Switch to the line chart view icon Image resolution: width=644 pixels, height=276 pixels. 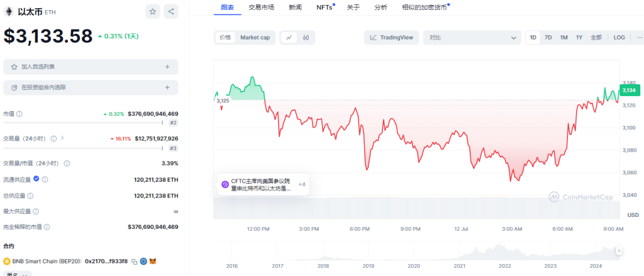(x=289, y=38)
